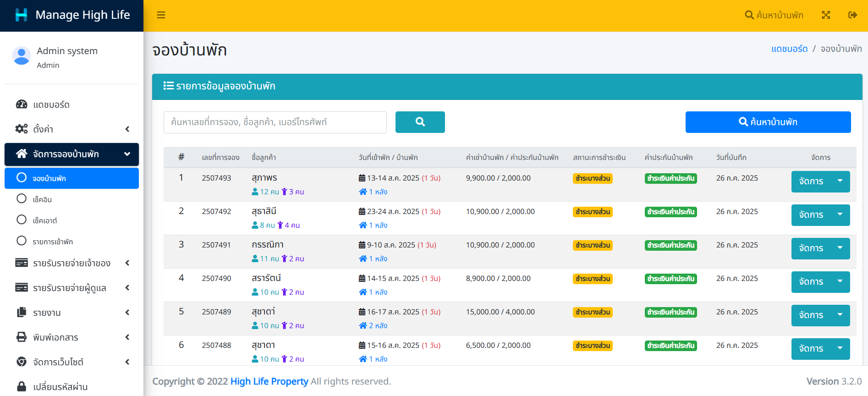
Task: Click the yellow ชำระบางส่วน badge for สุภาพร
Action: tap(593, 178)
